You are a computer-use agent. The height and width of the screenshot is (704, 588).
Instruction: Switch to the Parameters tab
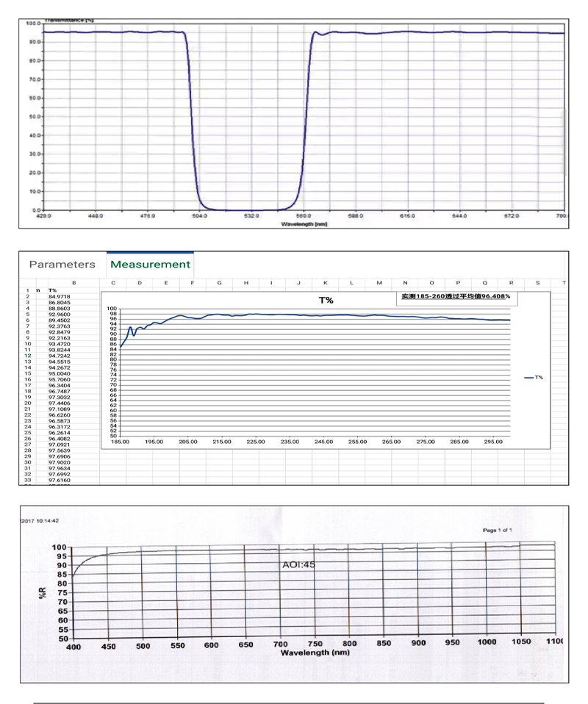click(x=62, y=265)
